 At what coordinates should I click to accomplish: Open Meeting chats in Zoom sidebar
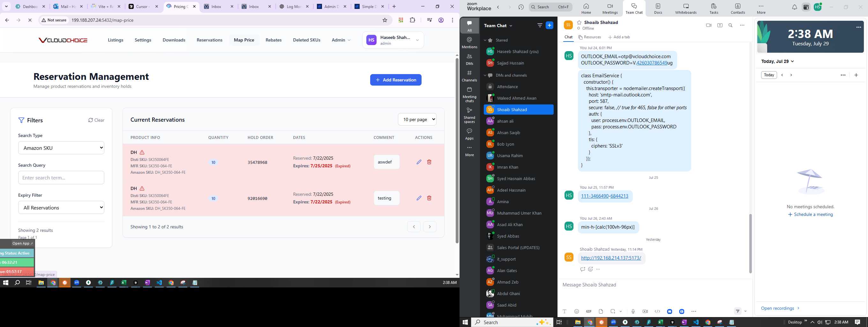coord(469,95)
